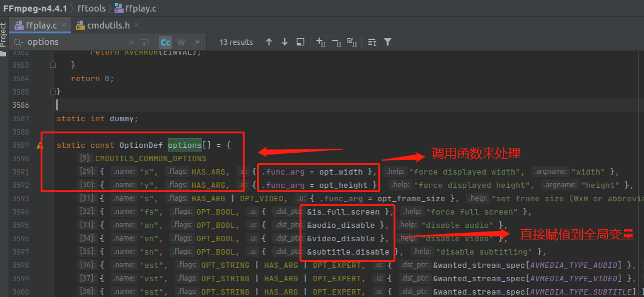Jump to previous search occurrence arrow
Screen dimensions: 644x297
pyautogui.click(x=269, y=42)
